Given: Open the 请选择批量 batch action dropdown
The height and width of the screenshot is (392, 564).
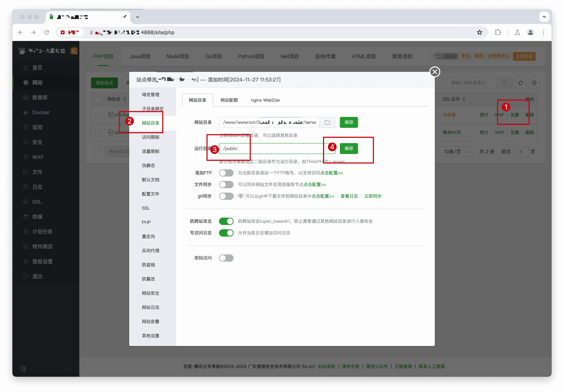Looking at the screenshot, I should click(x=117, y=152).
